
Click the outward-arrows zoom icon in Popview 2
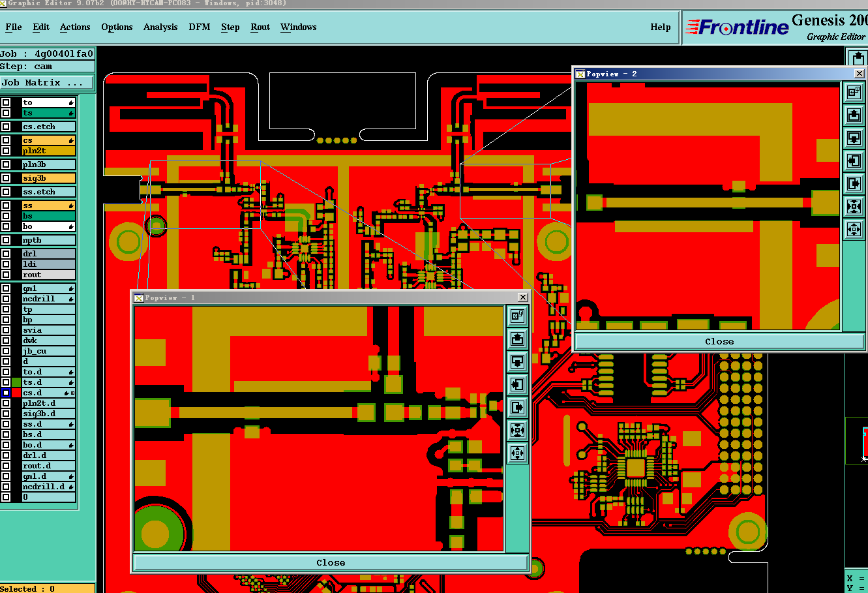854,229
